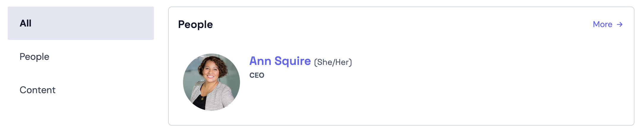This screenshot has height=131, width=644.
Task: Click the word Ann in the result name
Action: point(260,61)
